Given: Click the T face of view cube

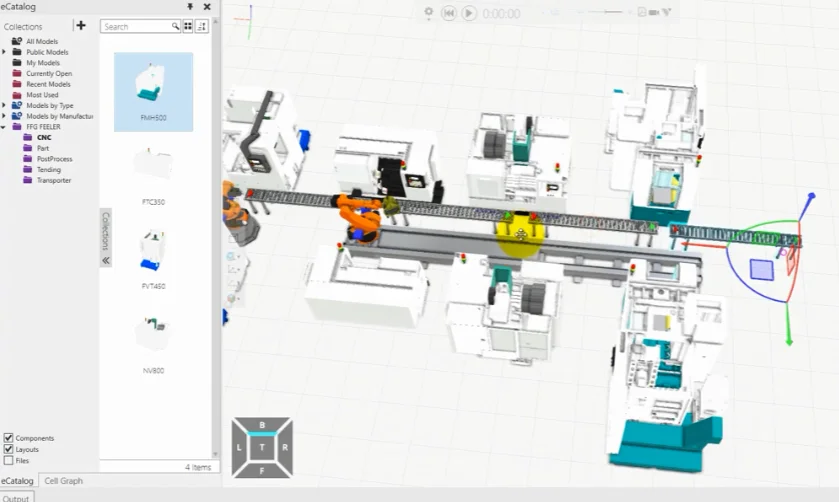Looking at the screenshot, I should coord(262,447).
